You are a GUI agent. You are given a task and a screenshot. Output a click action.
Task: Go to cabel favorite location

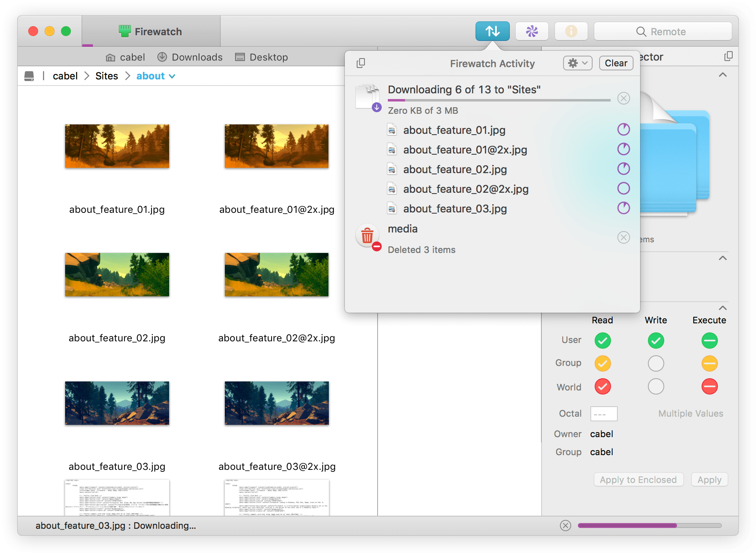(125, 57)
